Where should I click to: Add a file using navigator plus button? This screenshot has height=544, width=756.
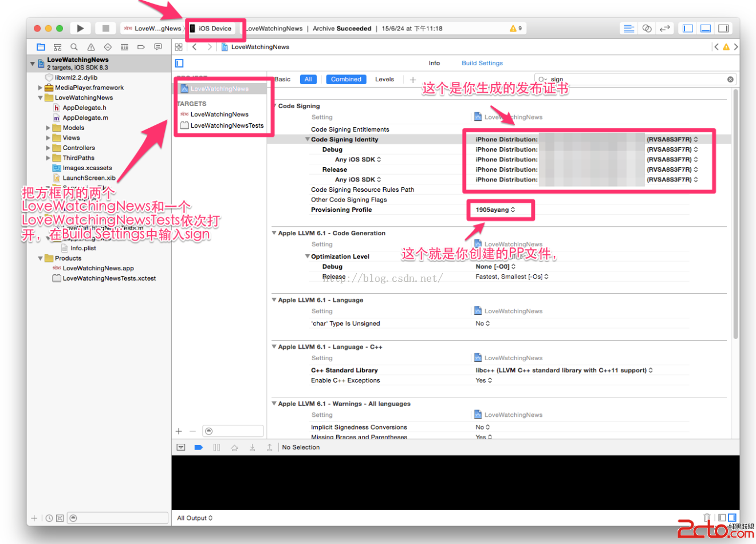34,518
